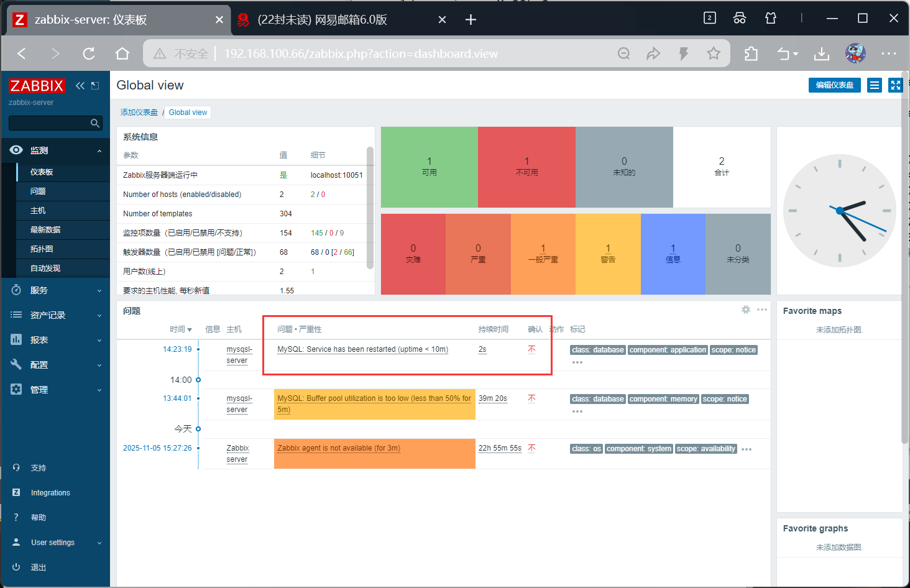Click the Zabbix server host link

pyautogui.click(x=237, y=454)
